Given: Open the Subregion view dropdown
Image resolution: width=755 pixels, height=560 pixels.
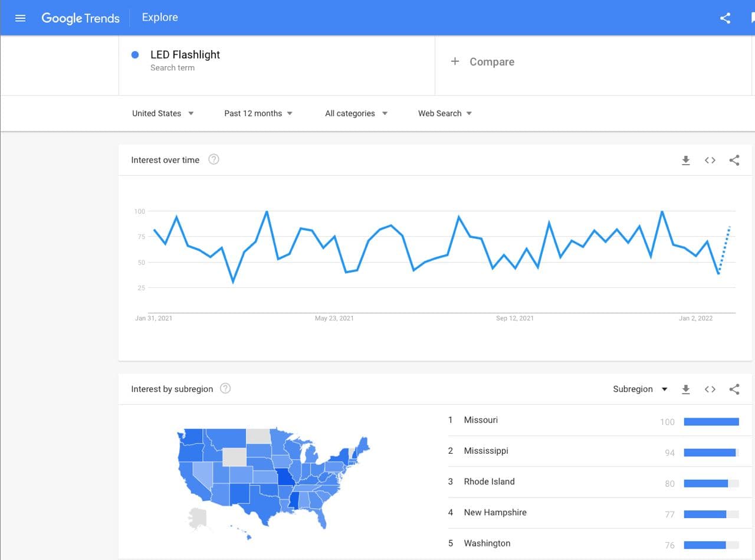Looking at the screenshot, I should pyautogui.click(x=641, y=389).
